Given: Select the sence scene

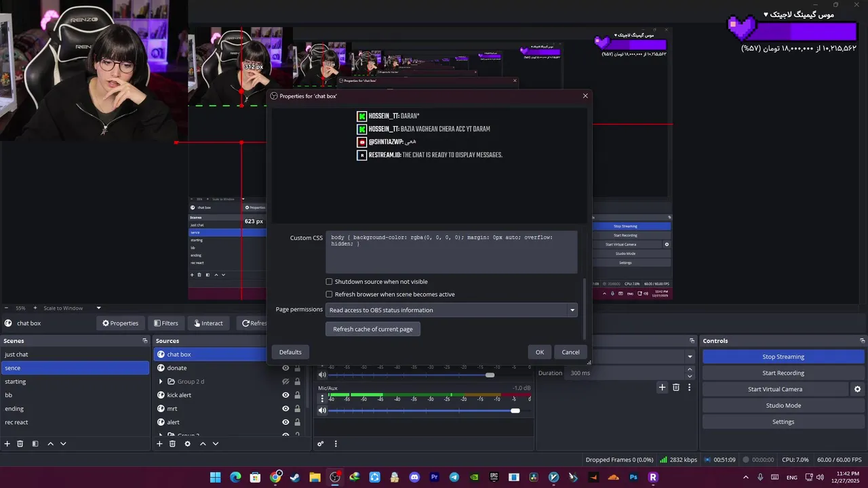Looking at the screenshot, I should 75,368.
